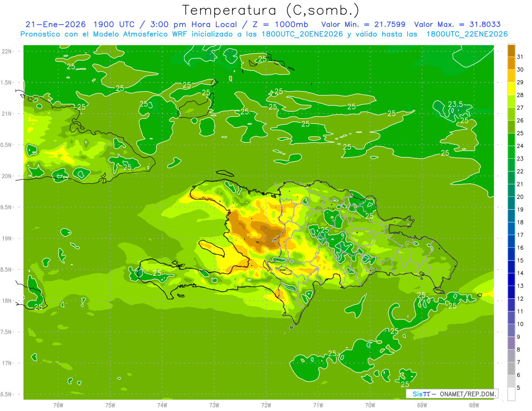Screen dimensions: 532x411
Task: Pick the legend band between 24 and 25
Action: (x=511, y=140)
